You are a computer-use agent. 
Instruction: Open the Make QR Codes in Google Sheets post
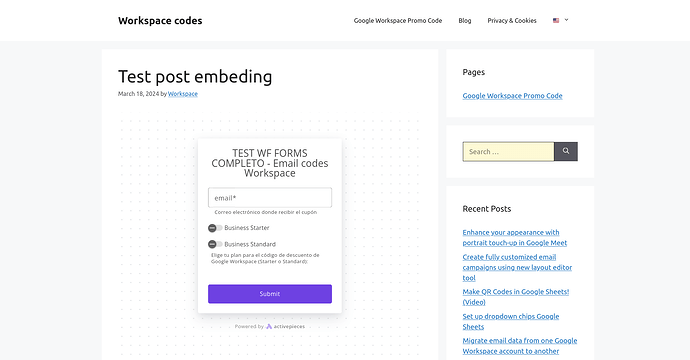click(516, 297)
